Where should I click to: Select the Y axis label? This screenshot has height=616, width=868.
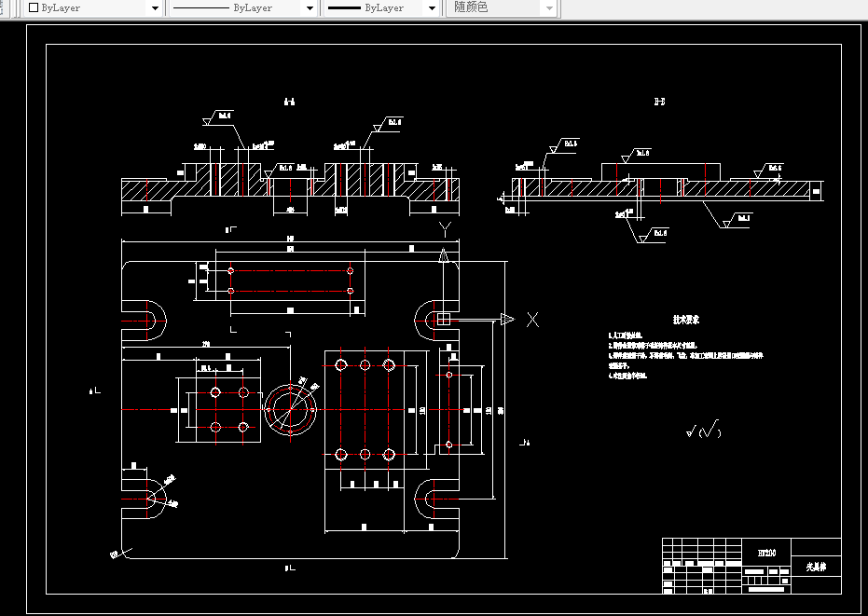445,229
